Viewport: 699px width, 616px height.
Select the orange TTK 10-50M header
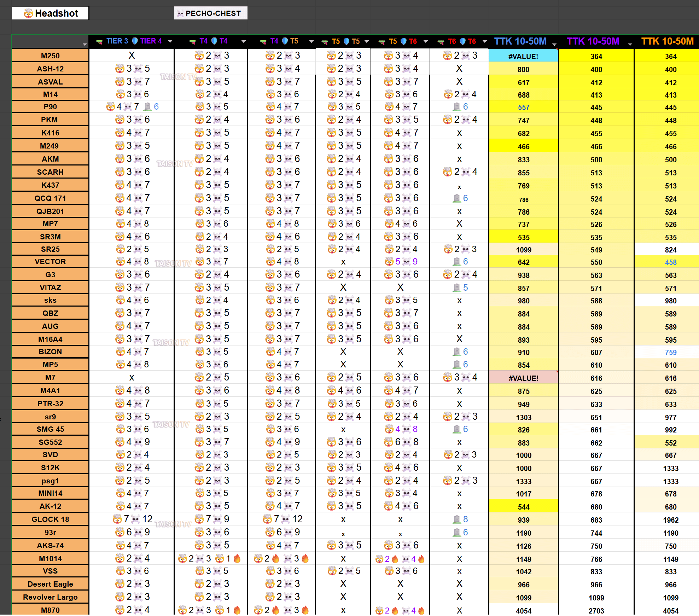tap(667, 41)
